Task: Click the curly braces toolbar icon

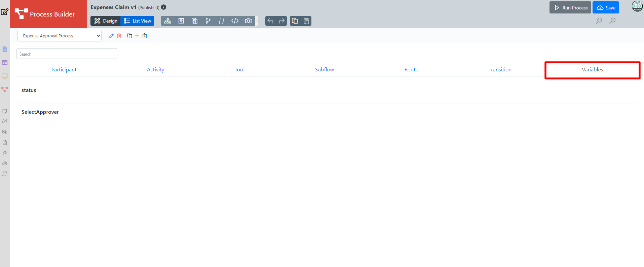Action: pyautogui.click(x=221, y=21)
